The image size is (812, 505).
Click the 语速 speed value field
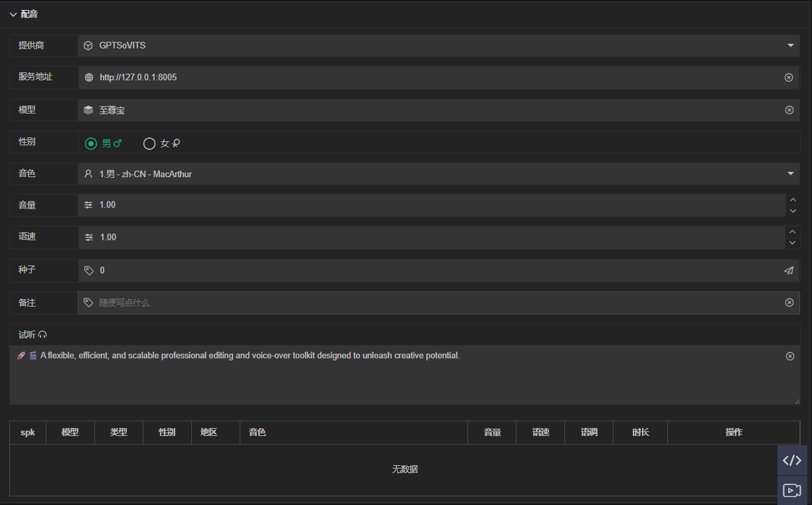432,238
